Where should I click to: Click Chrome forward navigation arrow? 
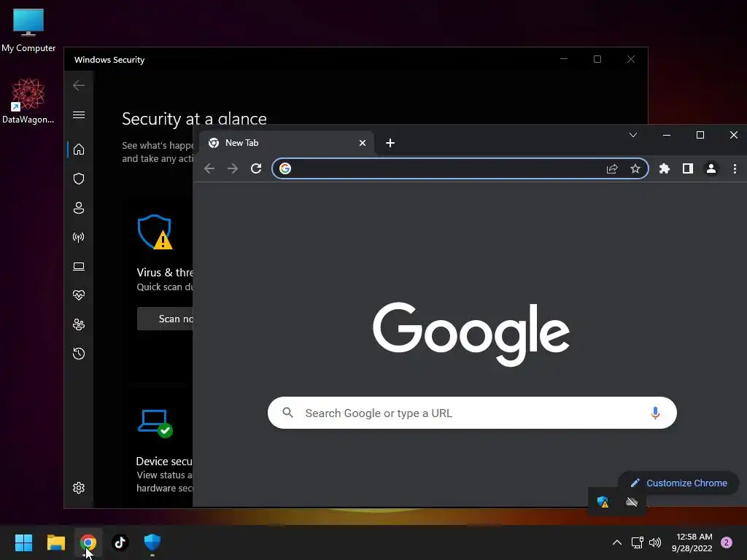pyautogui.click(x=233, y=168)
